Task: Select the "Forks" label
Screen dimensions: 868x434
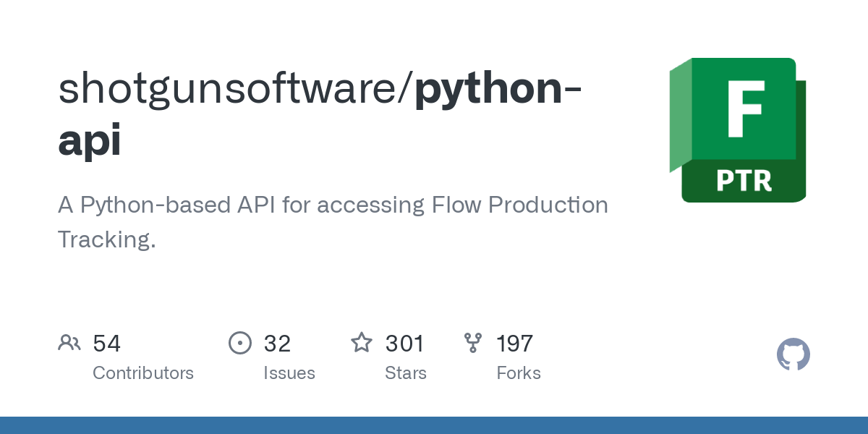Action: [519, 373]
